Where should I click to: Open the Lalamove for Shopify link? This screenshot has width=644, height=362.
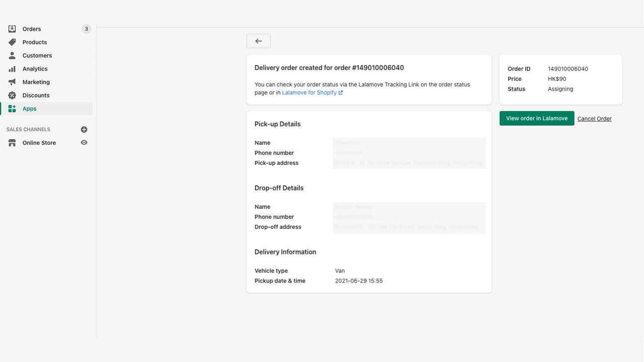[x=309, y=92]
